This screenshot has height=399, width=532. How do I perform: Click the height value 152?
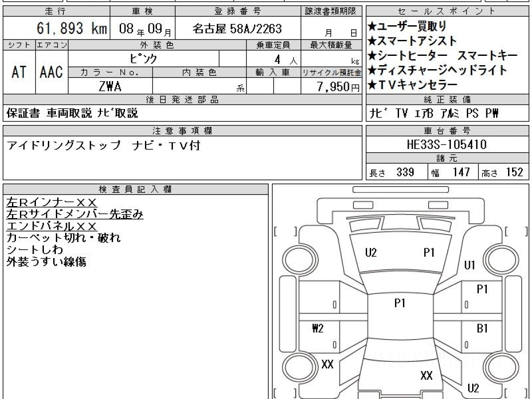tap(515, 172)
